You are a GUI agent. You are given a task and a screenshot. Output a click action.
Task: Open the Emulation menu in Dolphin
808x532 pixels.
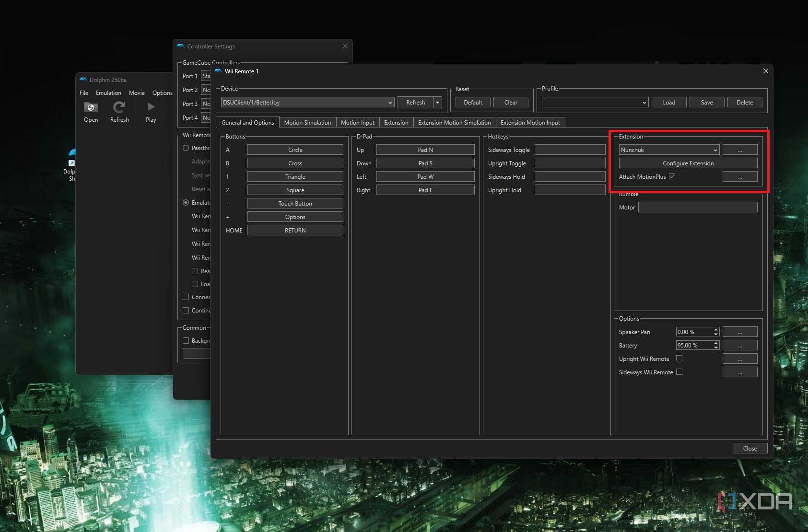[x=108, y=93]
